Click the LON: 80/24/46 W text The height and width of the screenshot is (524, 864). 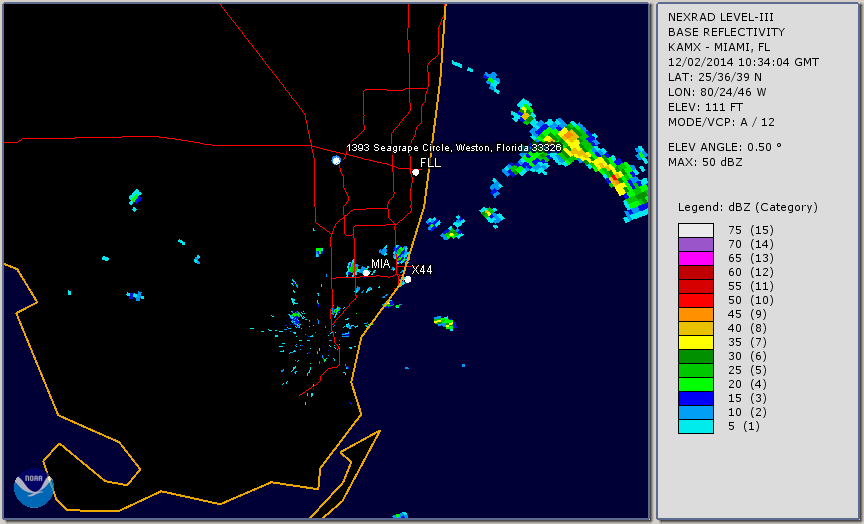click(717, 92)
